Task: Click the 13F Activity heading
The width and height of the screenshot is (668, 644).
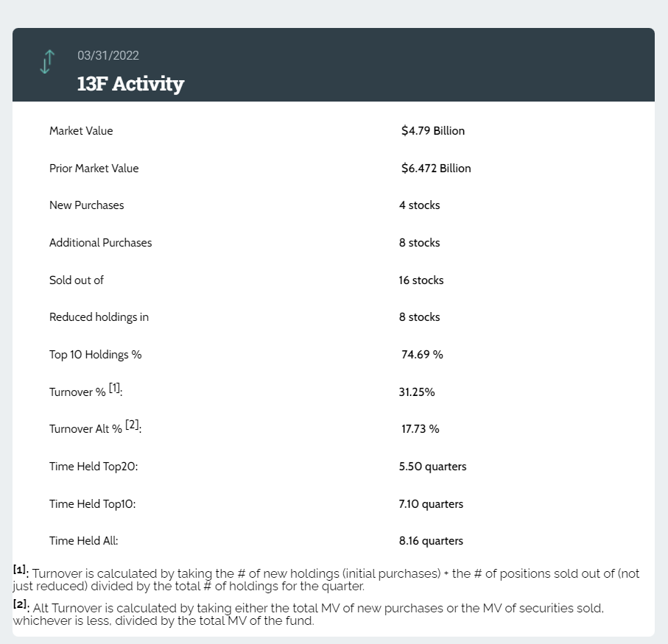Action: coord(130,83)
